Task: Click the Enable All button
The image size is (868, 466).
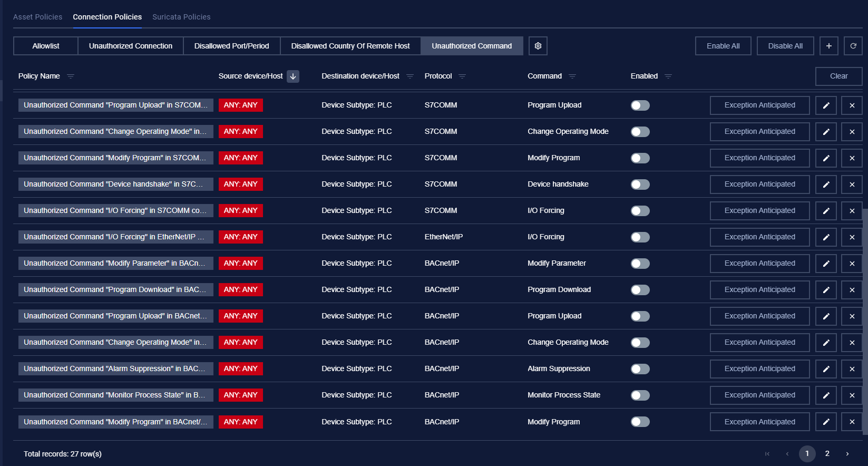Action: [x=723, y=46]
